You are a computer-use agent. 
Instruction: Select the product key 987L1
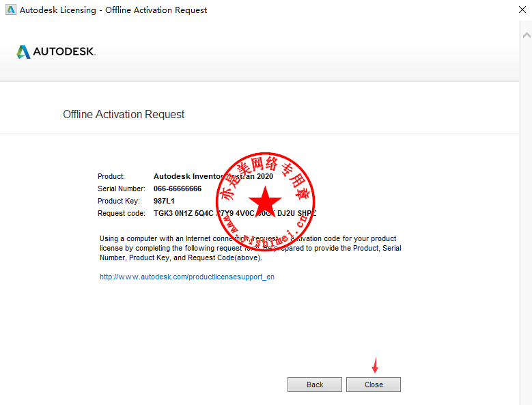point(164,201)
